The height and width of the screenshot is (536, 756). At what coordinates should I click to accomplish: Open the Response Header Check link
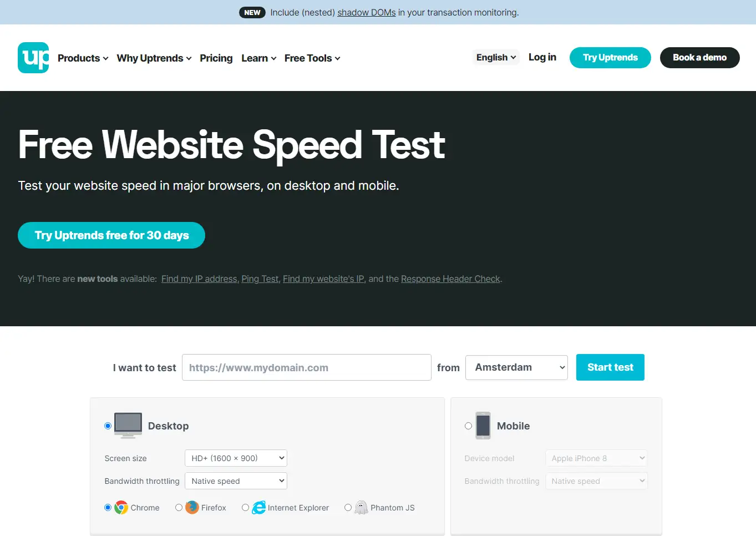click(450, 279)
